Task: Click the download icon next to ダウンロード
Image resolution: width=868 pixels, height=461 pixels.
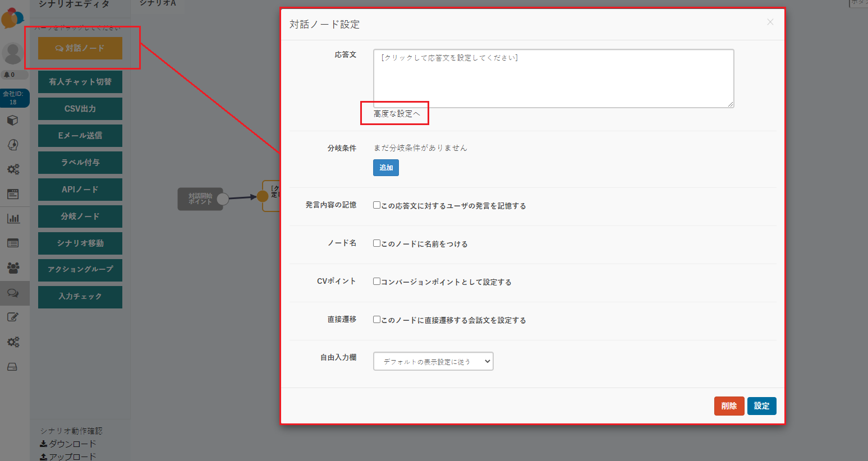Action: pos(43,444)
